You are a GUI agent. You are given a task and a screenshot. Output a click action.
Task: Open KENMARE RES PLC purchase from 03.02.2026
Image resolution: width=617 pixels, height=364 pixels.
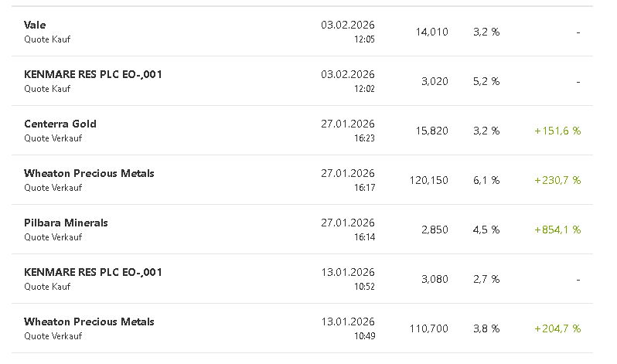pyautogui.click(x=93, y=75)
